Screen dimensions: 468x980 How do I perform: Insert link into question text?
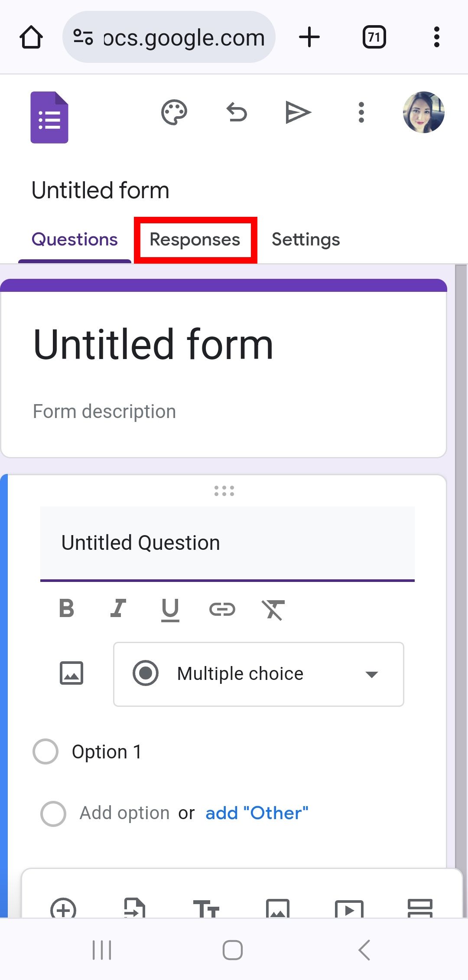pyautogui.click(x=222, y=609)
